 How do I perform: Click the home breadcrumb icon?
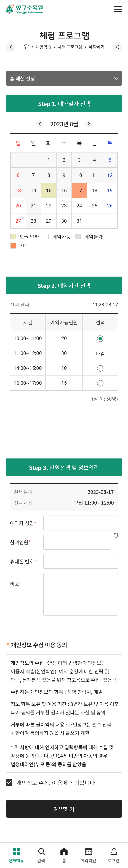26,47
